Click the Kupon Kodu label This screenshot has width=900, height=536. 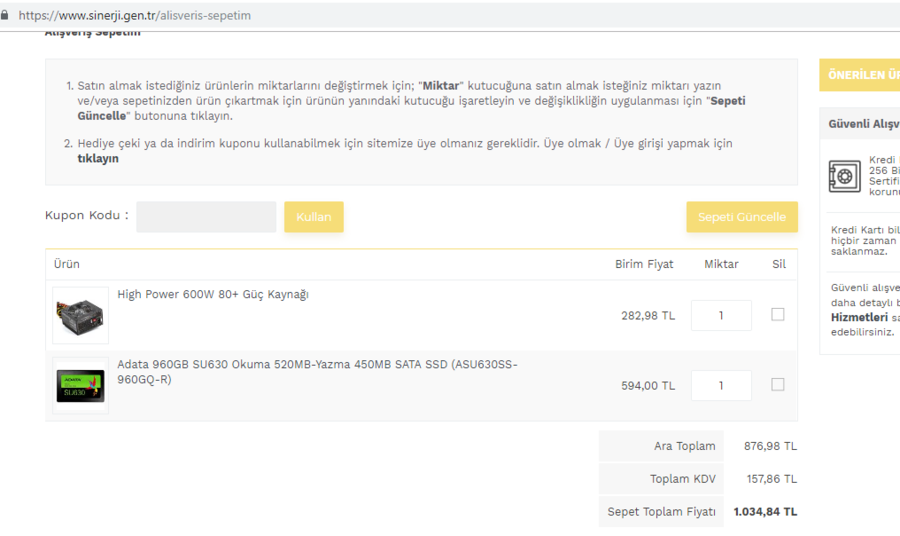(87, 215)
